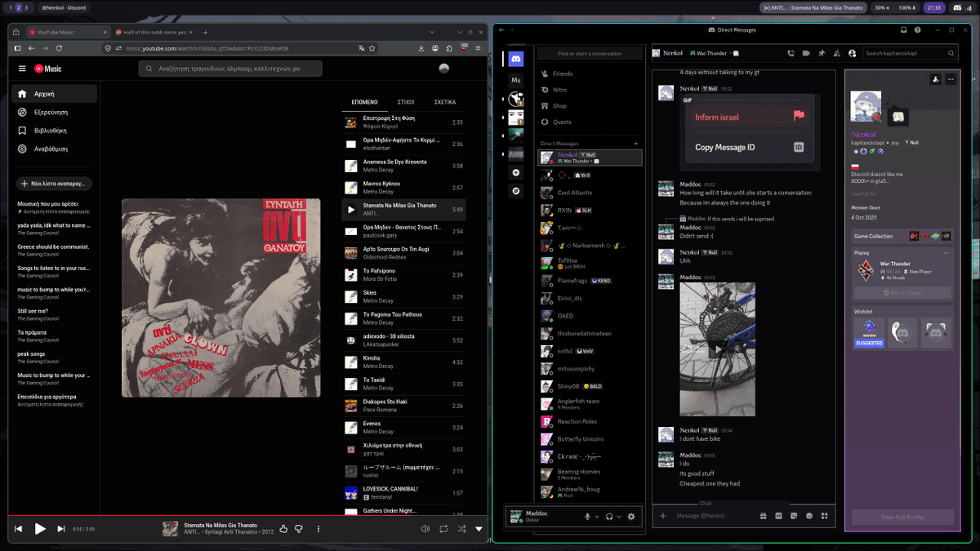Send a gift in Discord chat
The width and height of the screenshot is (980, 551).
[x=763, y=516]
